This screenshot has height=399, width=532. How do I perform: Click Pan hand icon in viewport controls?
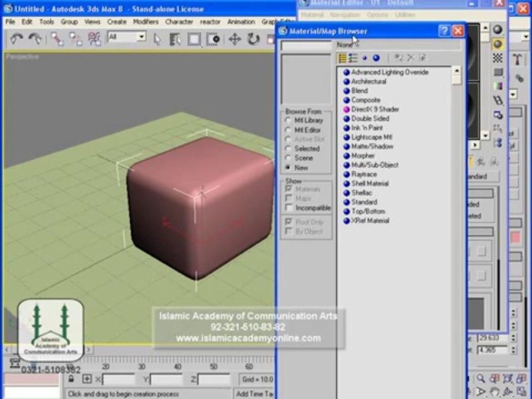click(494, 392)
